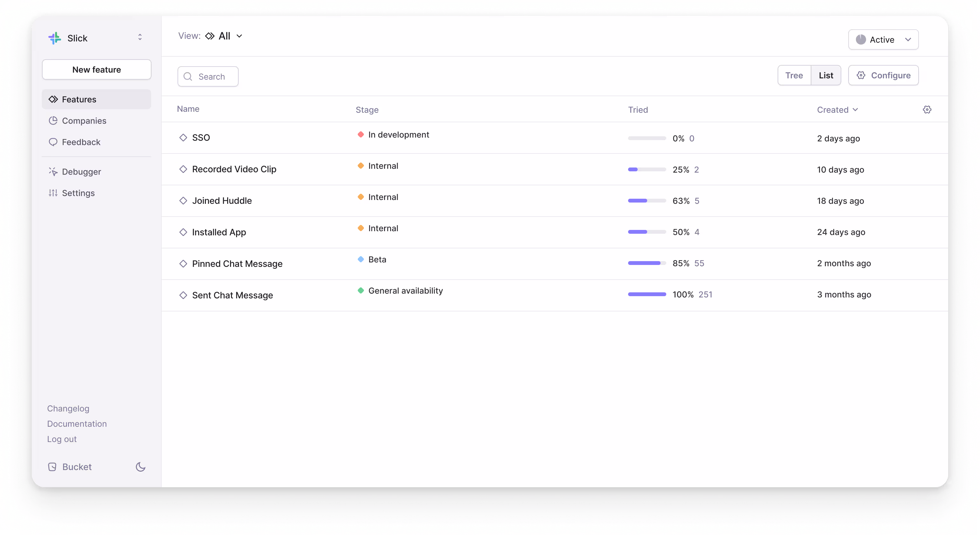Click Joined Huddle's Internal stage label
This screenshot has height=535, width=980.
(383, 197)
